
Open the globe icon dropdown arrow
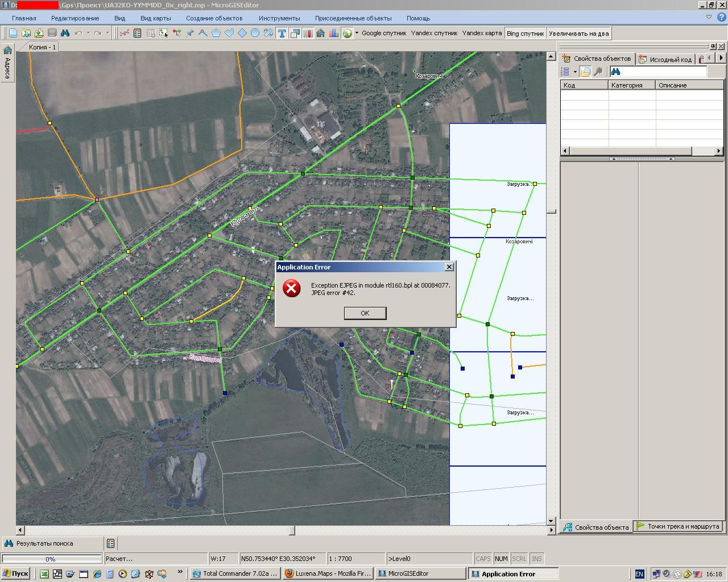[357, 33]
